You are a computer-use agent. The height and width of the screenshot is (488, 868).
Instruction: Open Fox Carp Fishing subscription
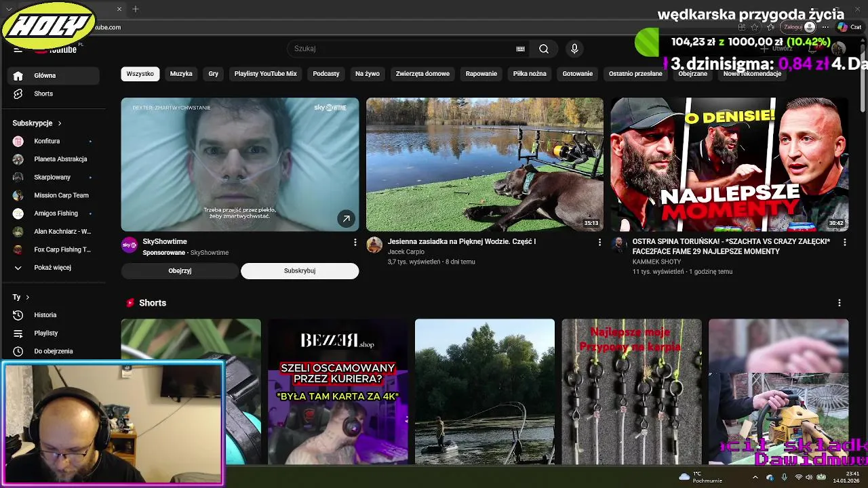click(53, 249)
